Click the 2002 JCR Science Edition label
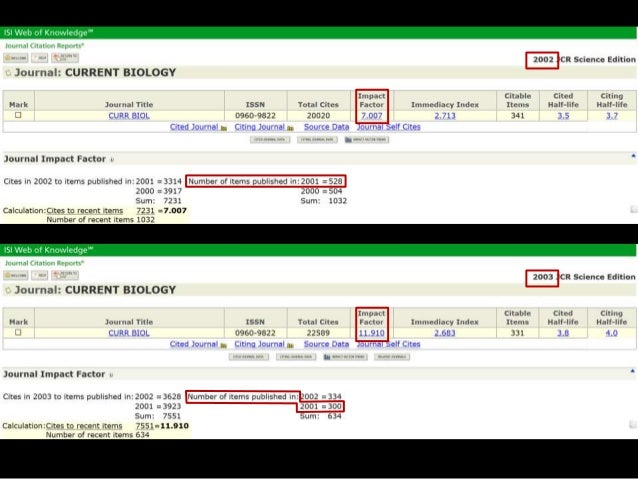This screenshot has height=479, width=638. 584,60
